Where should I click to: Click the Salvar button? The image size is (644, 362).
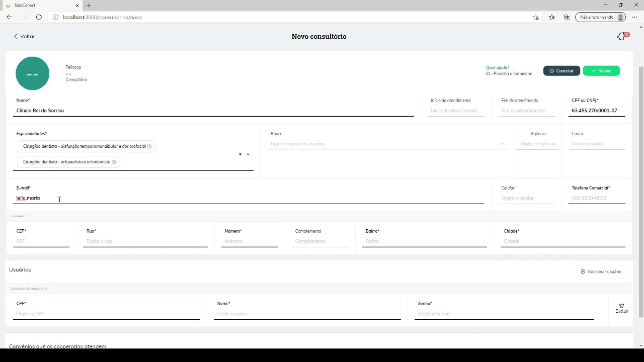(x=601, y=71)
